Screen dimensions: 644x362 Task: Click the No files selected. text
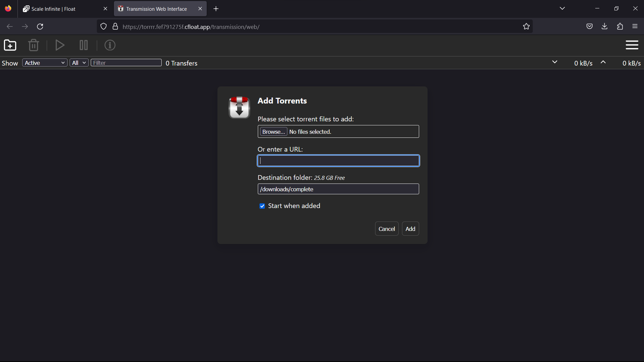point(310,132)
